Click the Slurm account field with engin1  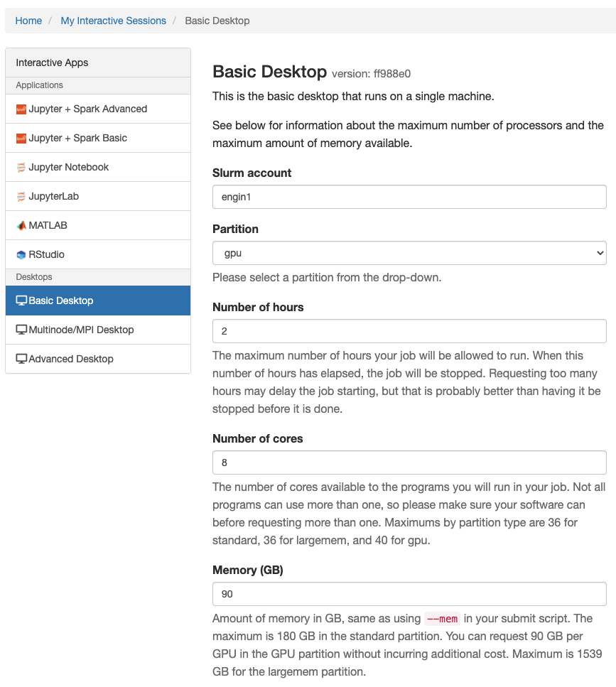[409, 197]
